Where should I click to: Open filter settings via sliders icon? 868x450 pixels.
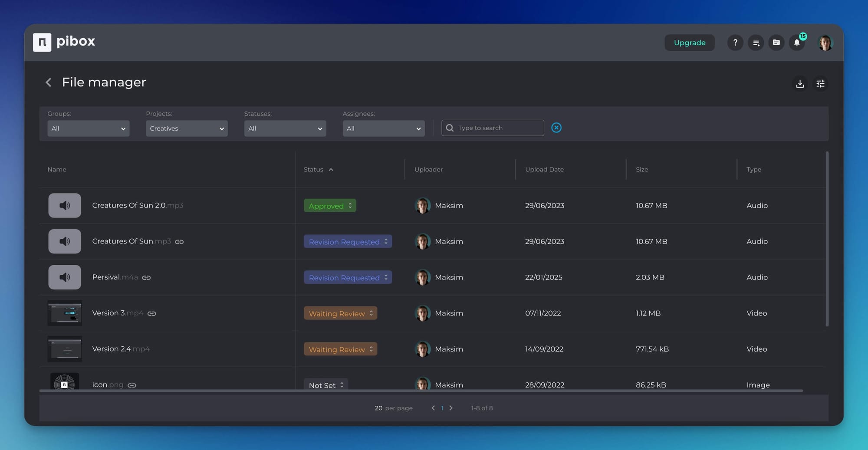pos(820,83)
